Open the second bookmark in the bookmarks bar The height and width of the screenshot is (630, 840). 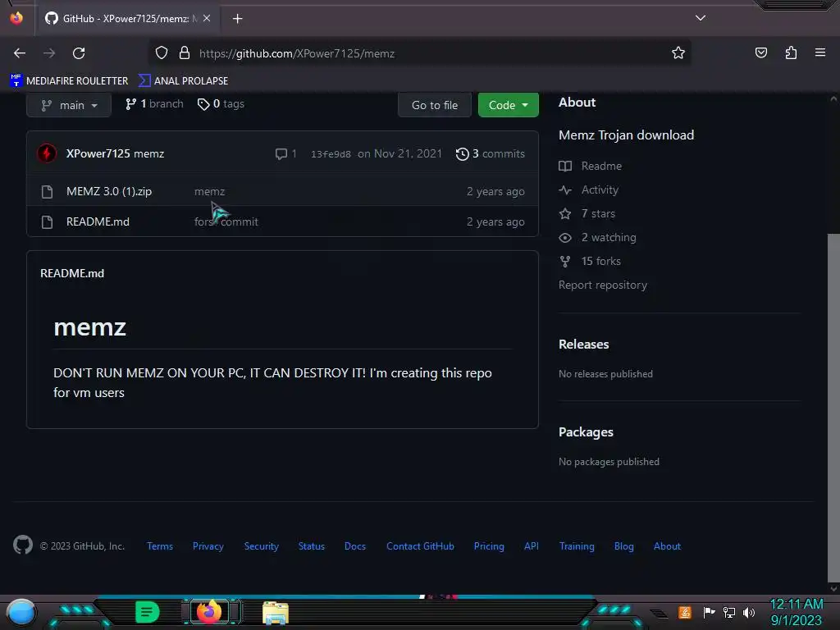pyautogui.click(x=183, y=81)
